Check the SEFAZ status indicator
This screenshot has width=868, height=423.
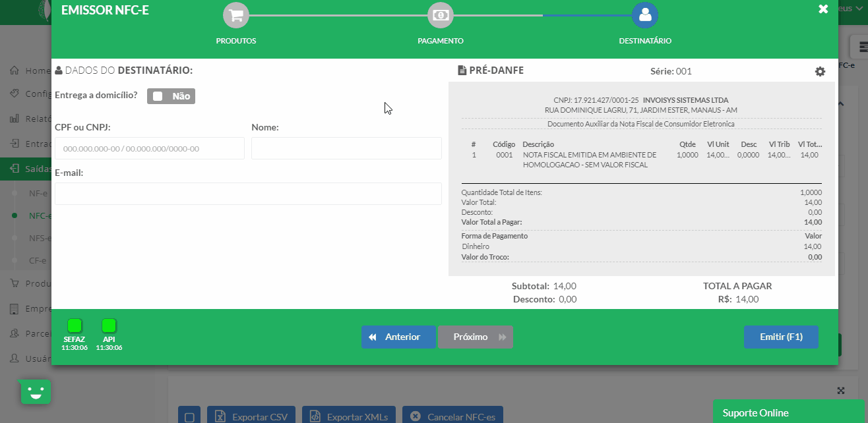pos(75,325)
